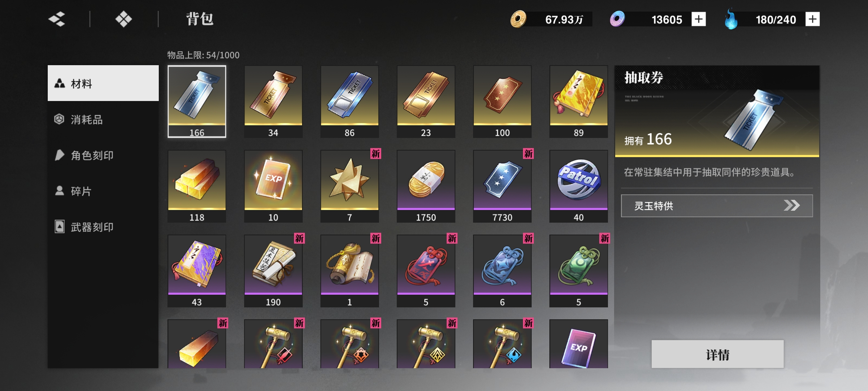Viewport: 868px width, 391px height.
Task: Add stamina with the blue flame plus button
Action: (x=812, y=19)
